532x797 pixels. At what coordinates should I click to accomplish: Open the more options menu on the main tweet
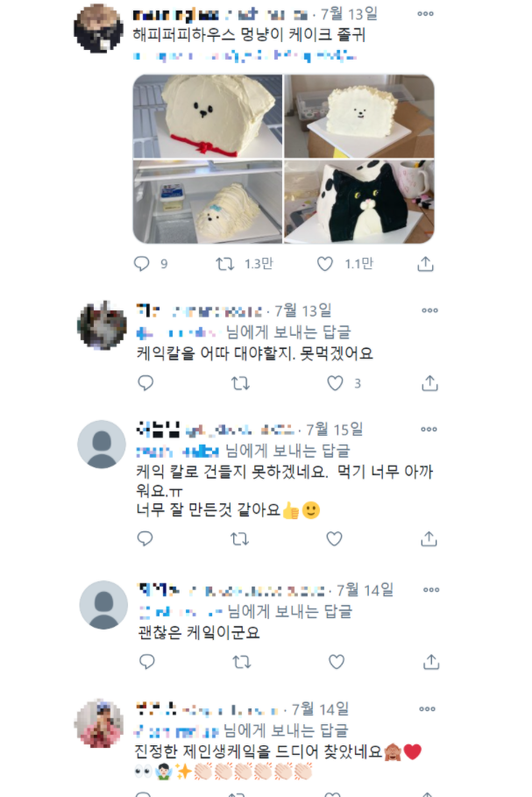[425, 14]
